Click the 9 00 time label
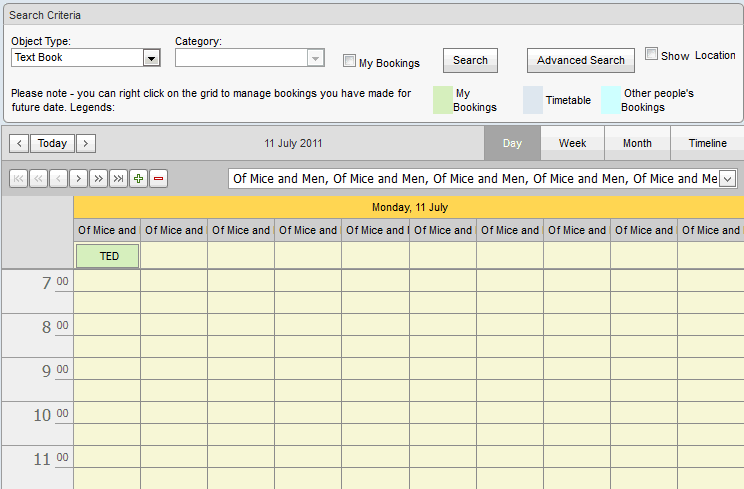Viewport: 744px width, 489px height. click(55, 370)
